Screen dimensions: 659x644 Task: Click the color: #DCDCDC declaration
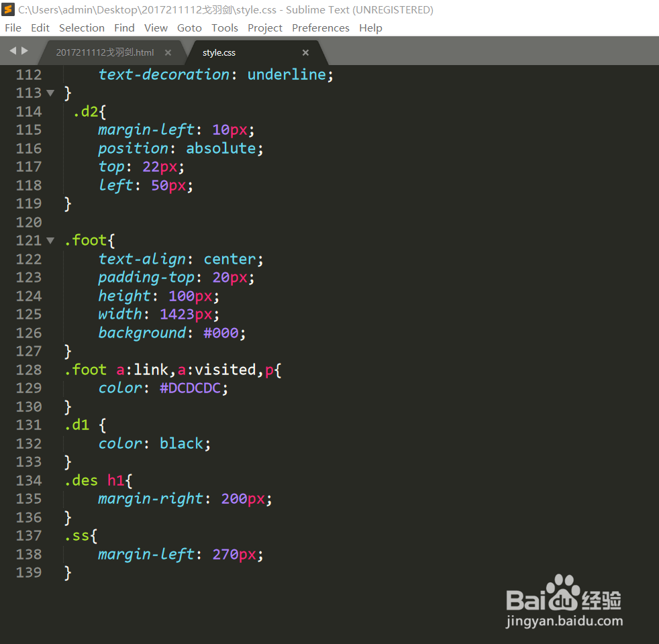[163, 388]
